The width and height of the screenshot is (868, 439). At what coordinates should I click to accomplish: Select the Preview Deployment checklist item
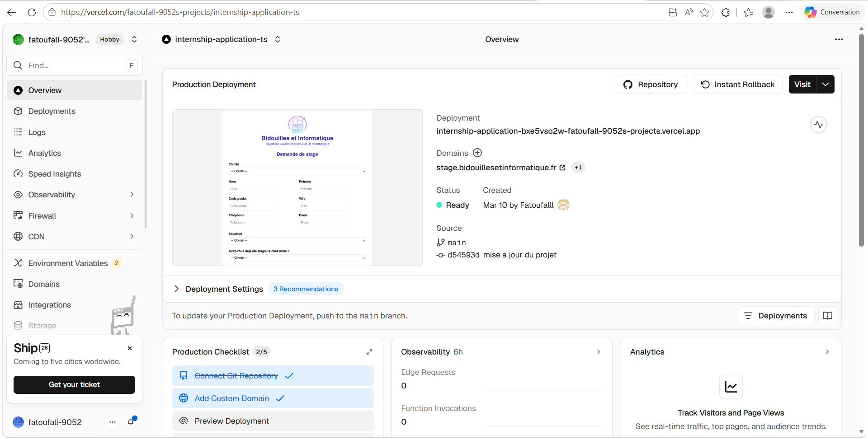(273, 421)
